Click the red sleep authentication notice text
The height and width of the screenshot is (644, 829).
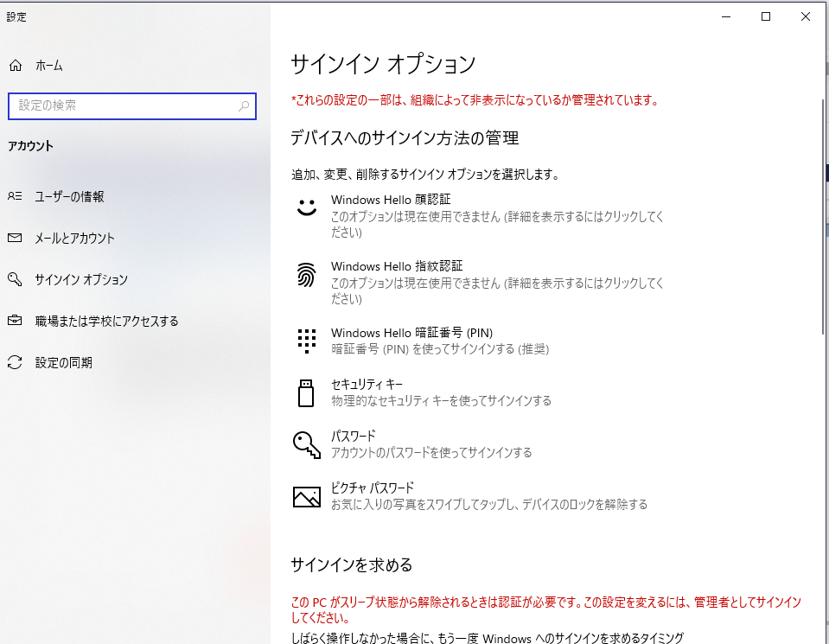tap(546, 609)
